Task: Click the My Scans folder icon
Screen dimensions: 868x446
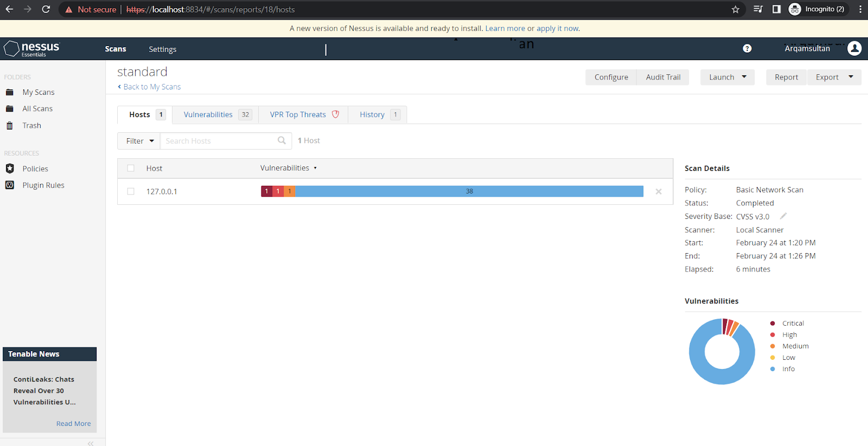Action: click(x=10, y=92)
